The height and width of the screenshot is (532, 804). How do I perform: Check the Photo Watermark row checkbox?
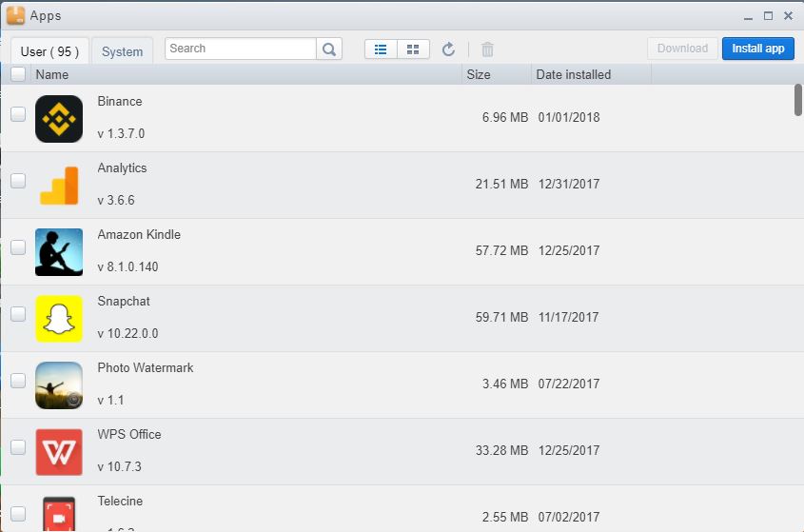(18, 381)
